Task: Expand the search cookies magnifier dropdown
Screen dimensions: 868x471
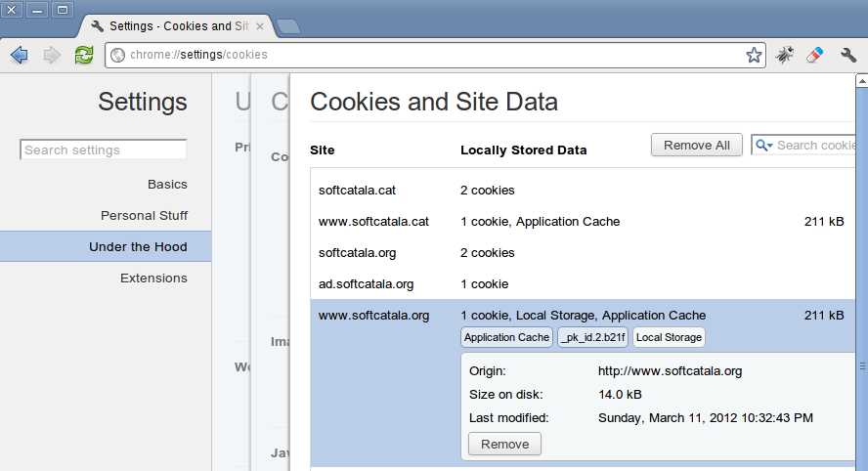Action: tap(764, 145)
